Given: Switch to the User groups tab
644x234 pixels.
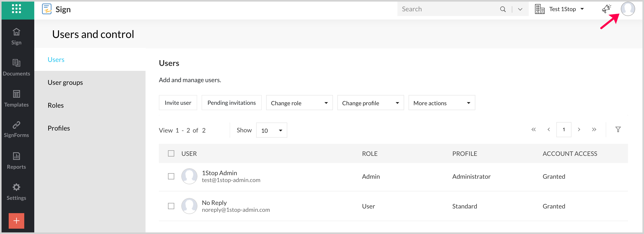Looking at the screenshot, I should (65, 82).
